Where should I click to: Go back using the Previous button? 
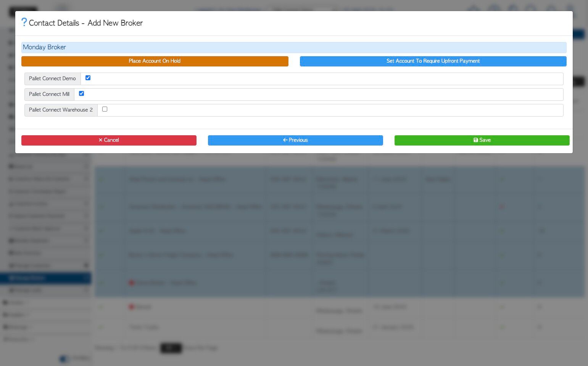tap(295, 140)
